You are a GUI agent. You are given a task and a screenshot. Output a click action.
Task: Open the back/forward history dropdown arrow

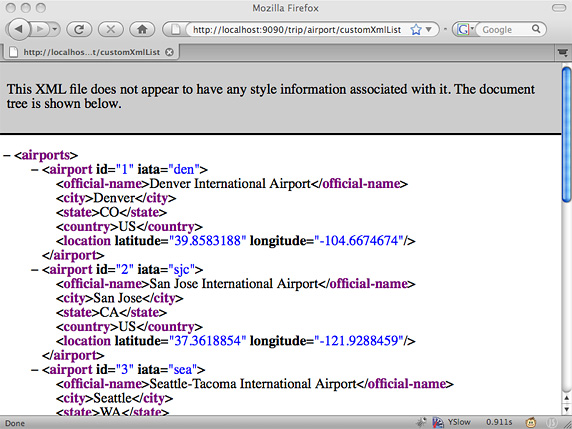point(55,29)
